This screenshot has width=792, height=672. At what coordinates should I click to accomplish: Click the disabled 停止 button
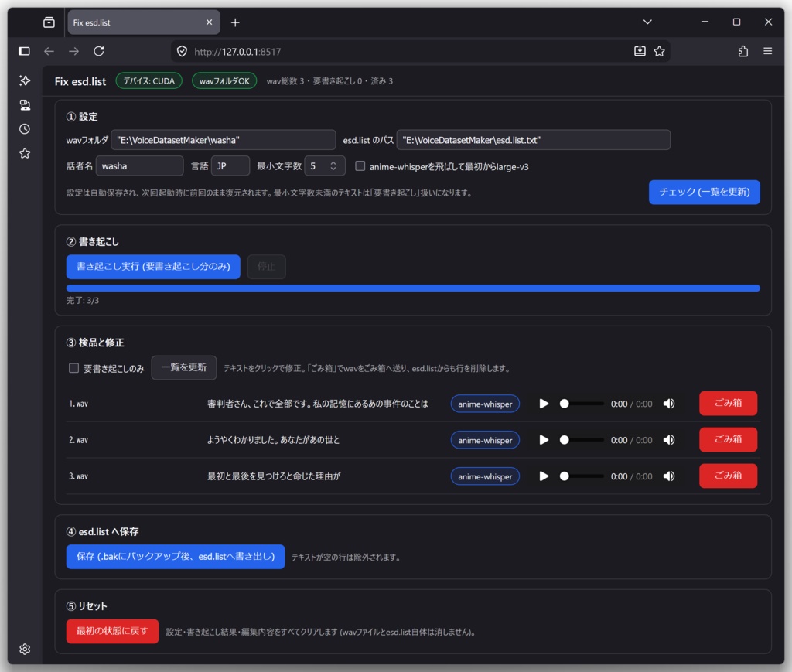(x=266, y=267)
